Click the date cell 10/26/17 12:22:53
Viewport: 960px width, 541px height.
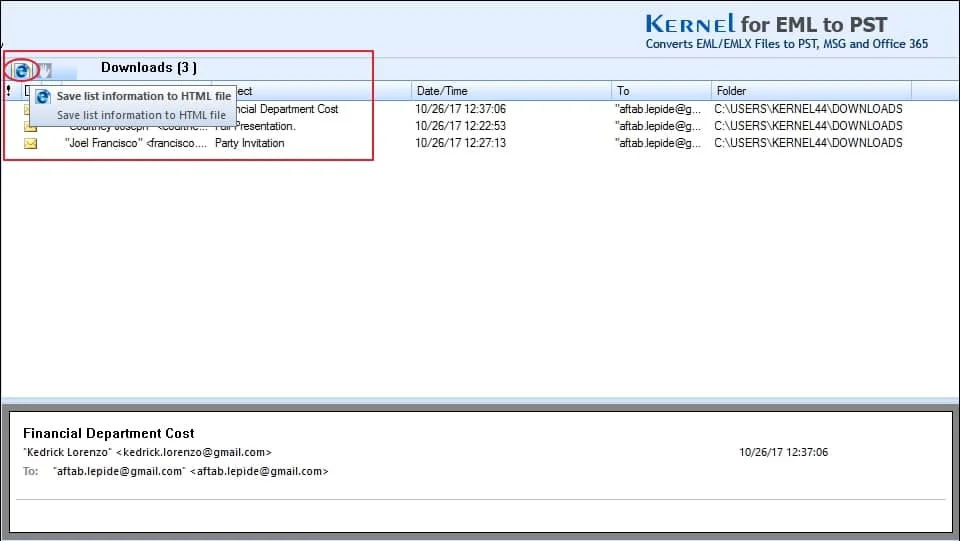(460, 126)
